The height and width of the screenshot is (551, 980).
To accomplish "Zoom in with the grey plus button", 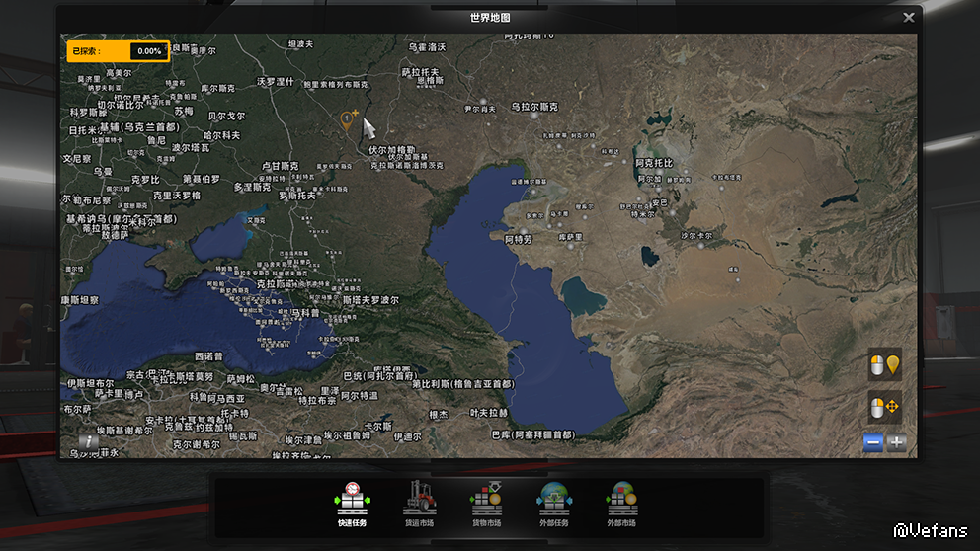I will pyautogui.click(x=897, y=442).
